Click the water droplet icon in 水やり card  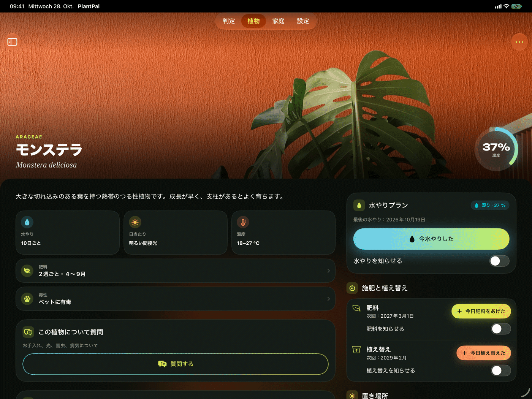tap(27, 222)
